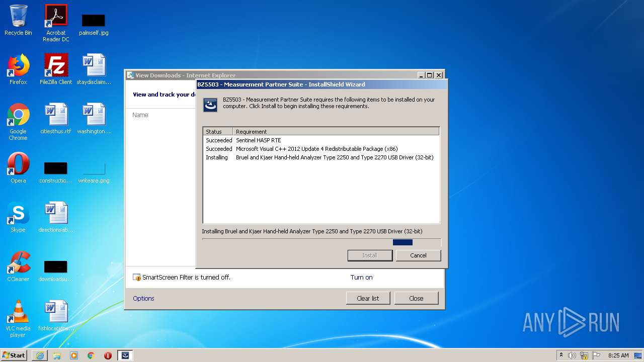The image size is (644, 362).
Task: Click the taskbar clock showing 8:25 AM
Action: click(618, 355)
